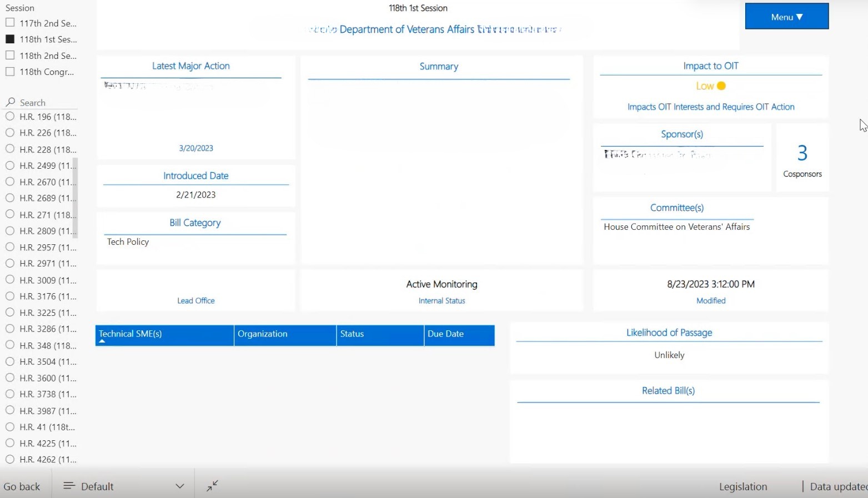
Task: Click the latest action date 3/20/2023
Action: click(195, 148)
